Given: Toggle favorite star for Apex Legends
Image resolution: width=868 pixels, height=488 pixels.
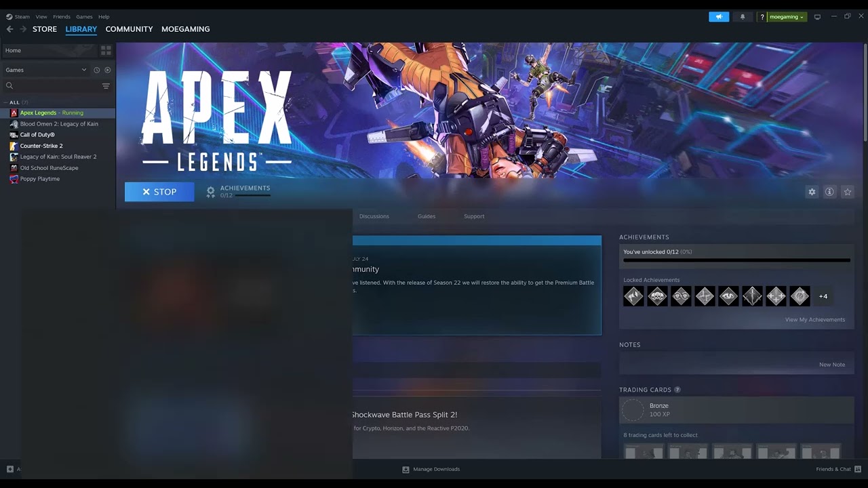Looking at the screenshot, I should click(x=847, y=192).
